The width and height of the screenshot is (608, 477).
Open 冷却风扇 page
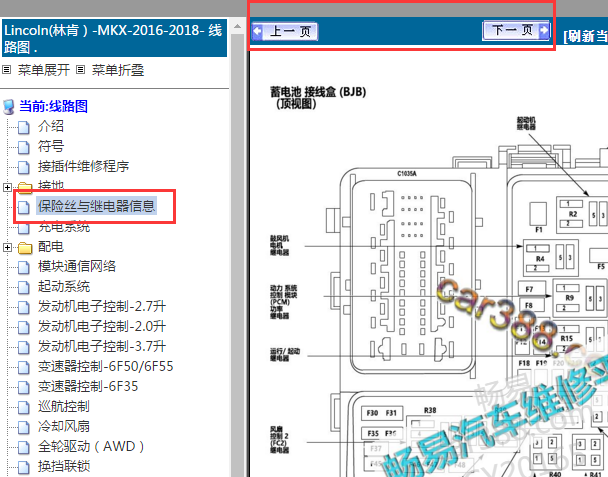point(64,427)
